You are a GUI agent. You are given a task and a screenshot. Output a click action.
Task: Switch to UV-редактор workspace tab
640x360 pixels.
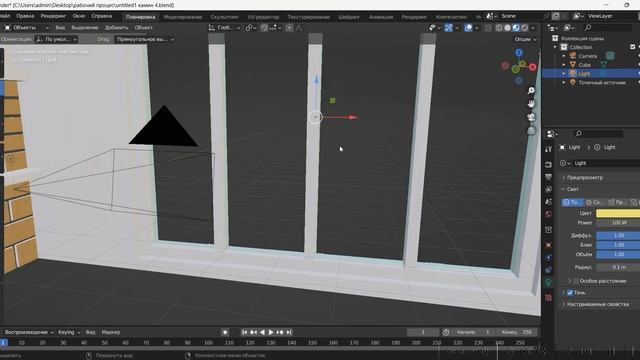coord(263,17)
